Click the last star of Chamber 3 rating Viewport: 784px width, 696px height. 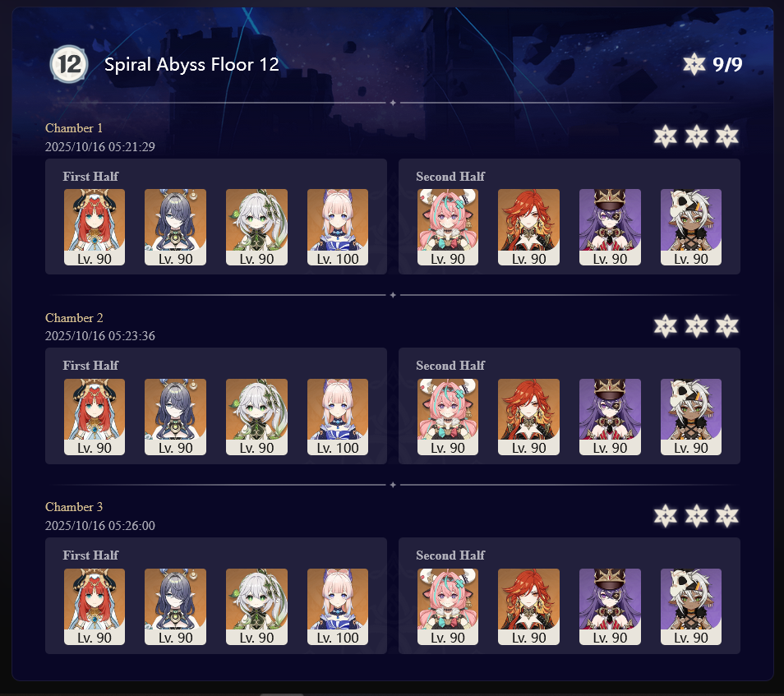point(727,516)
